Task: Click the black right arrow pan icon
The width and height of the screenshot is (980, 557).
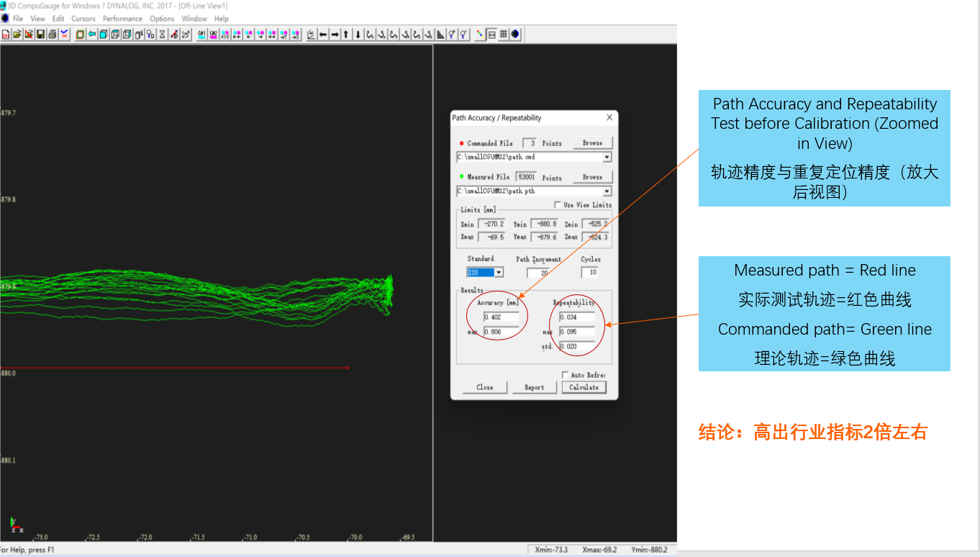Action: pos(335,35)
